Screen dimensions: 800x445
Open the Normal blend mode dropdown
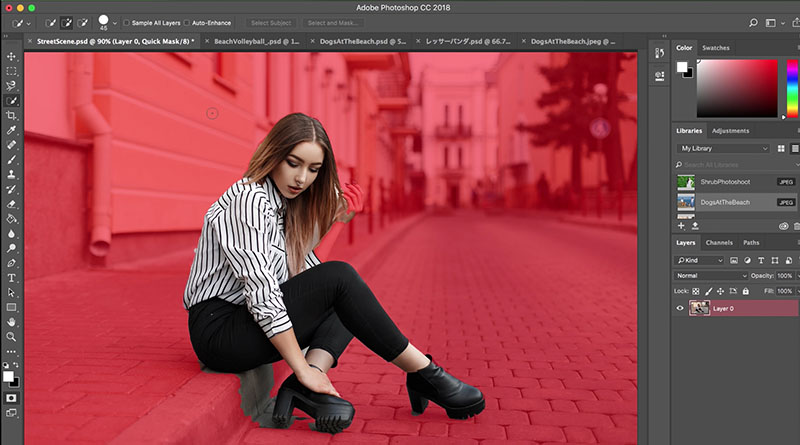coord(711,275)
